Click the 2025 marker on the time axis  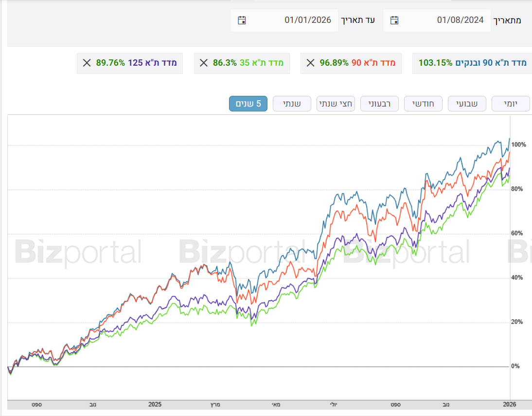coord(155,404)
